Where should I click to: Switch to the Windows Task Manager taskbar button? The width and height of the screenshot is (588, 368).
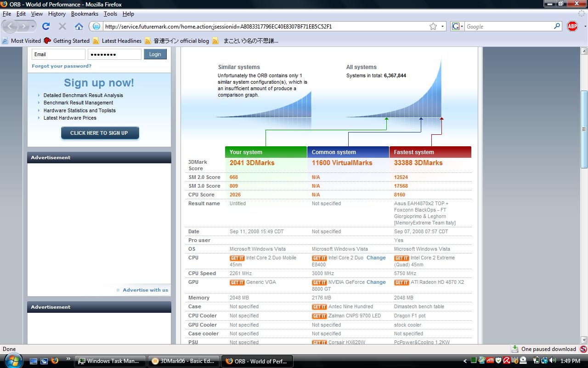[x=110, y=361]
